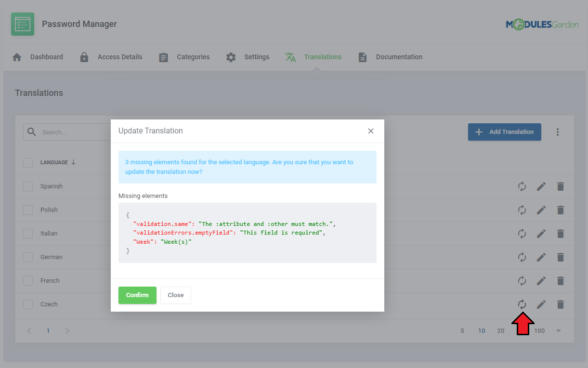Refresh the German translation
Viewport: 588px width, 368px height.
coord(522,257)
